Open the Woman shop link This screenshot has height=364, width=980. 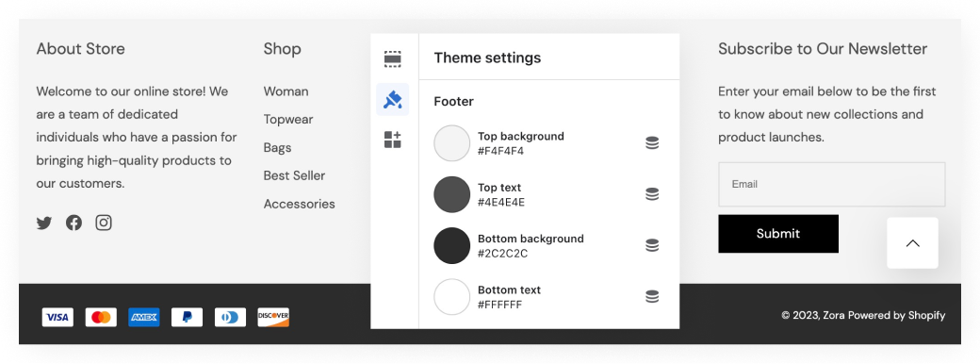286,91
